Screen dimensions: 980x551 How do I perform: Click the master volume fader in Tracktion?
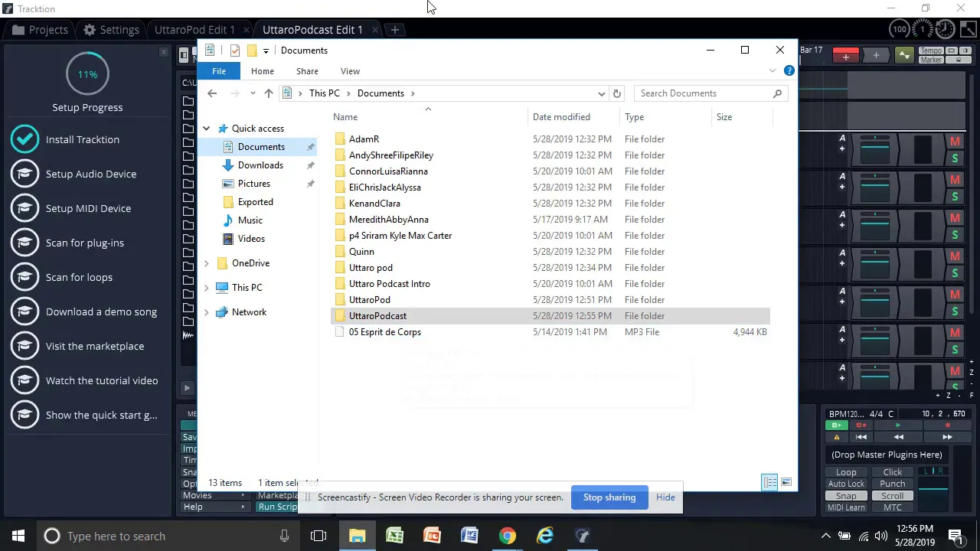point(933,490)
